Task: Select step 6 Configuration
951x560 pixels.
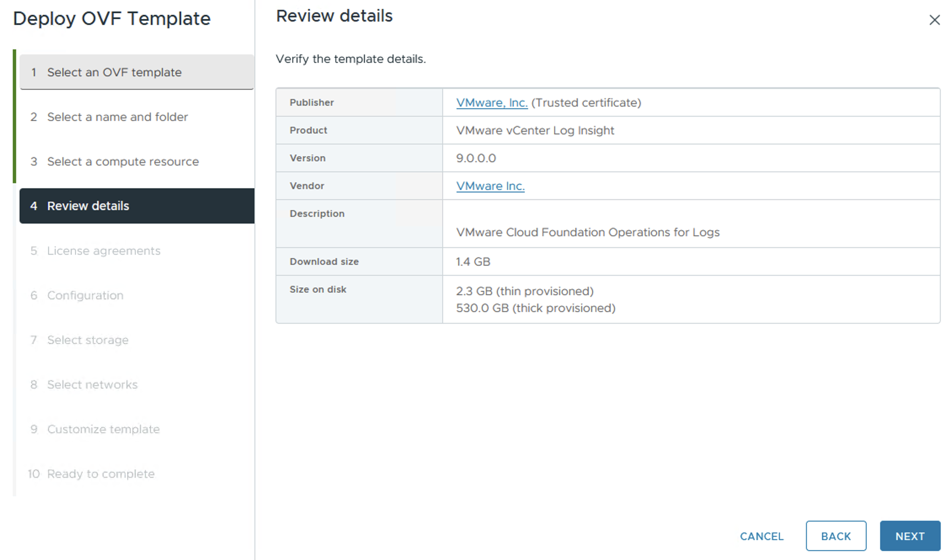Action: pos(85,295)
